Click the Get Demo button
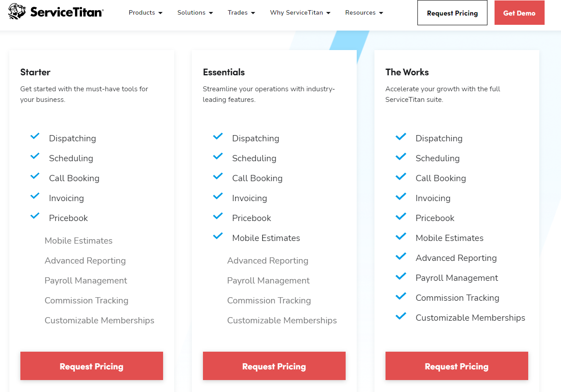The height and width of the screenshot is (392, 561). [x=519, y=13]
